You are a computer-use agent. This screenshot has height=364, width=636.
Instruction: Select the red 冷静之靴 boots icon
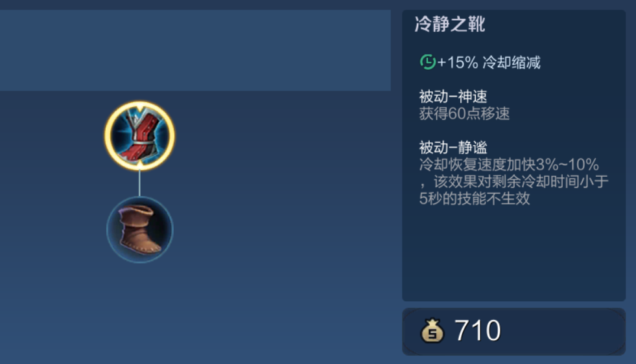(139, 136)
